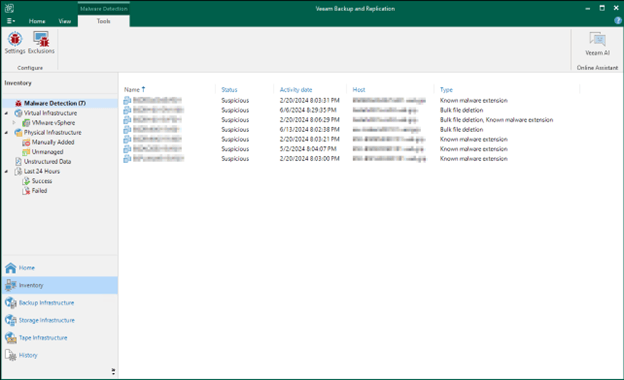Select Virtual Infrastructure tree node

coord(50,113)
